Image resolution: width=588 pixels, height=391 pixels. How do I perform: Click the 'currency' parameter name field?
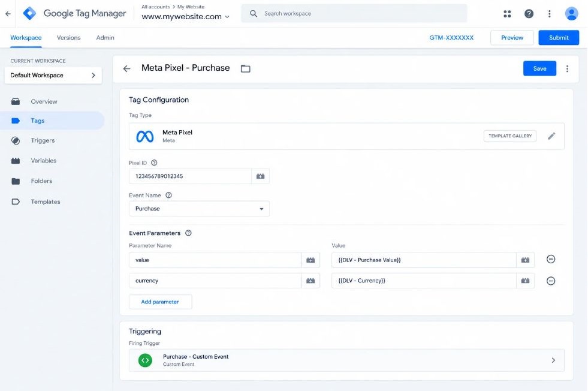click(x=215, y=281)
